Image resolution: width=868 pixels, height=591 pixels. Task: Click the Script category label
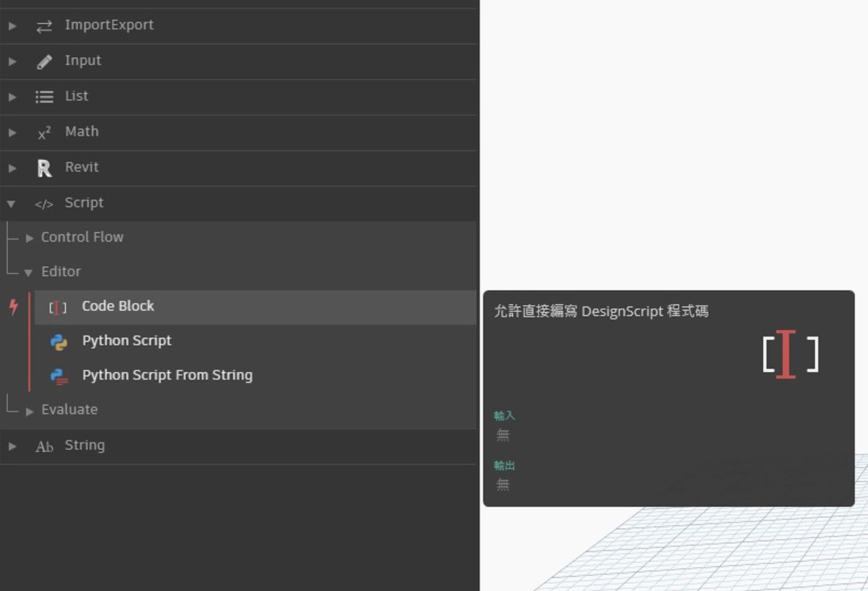pos(84,203)
